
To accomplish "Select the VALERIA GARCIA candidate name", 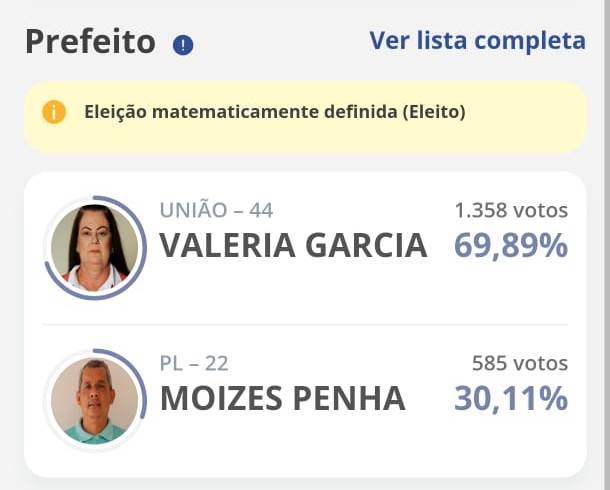I will (x=293, y=246).
